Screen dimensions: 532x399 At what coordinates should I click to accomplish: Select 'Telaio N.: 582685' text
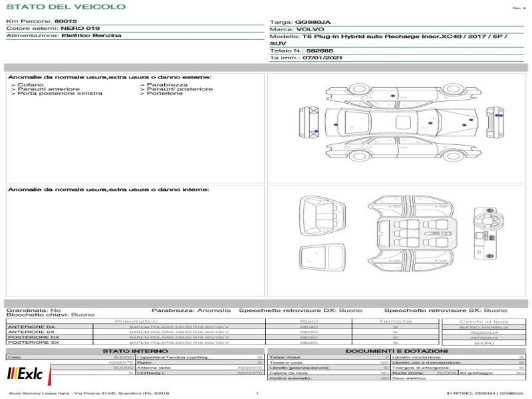pyautogui.click(x=301, y=51)
